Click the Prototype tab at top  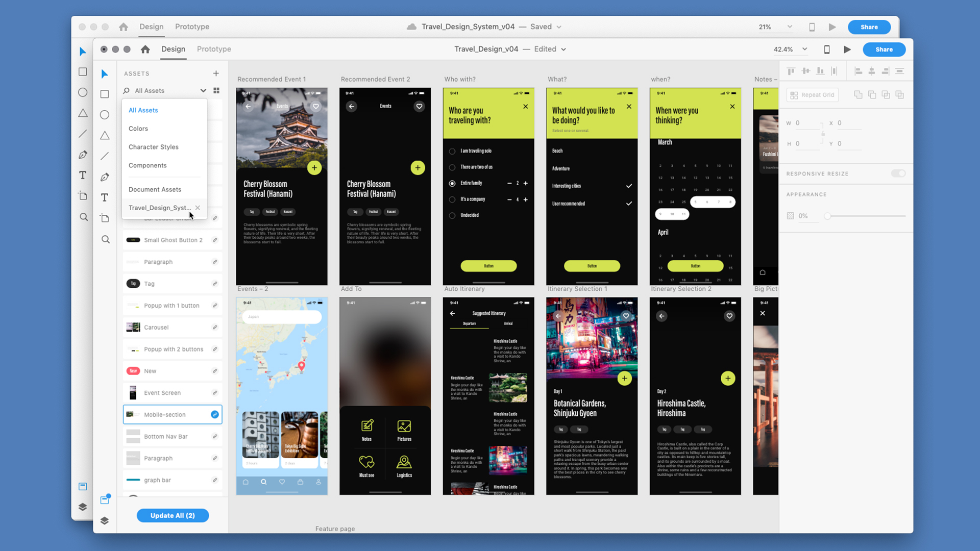click(x=214, y=48)
